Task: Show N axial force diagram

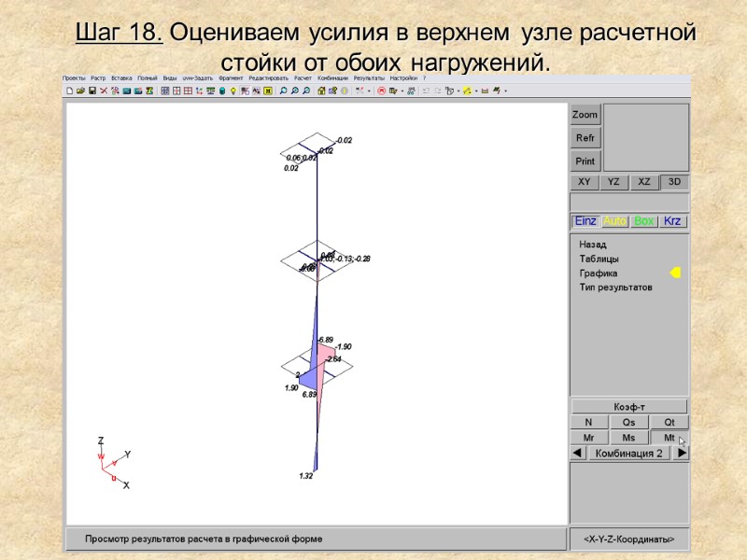Action: pos(589,422)
